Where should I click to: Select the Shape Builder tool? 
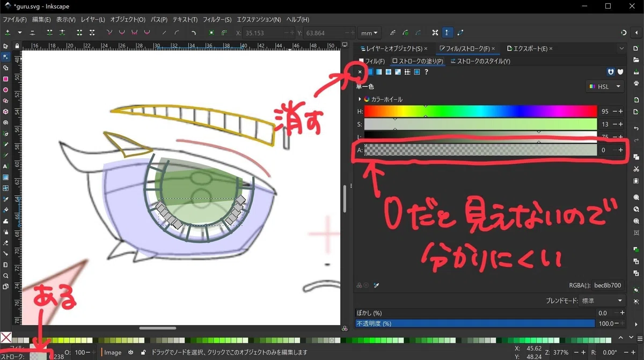point(5,68)
